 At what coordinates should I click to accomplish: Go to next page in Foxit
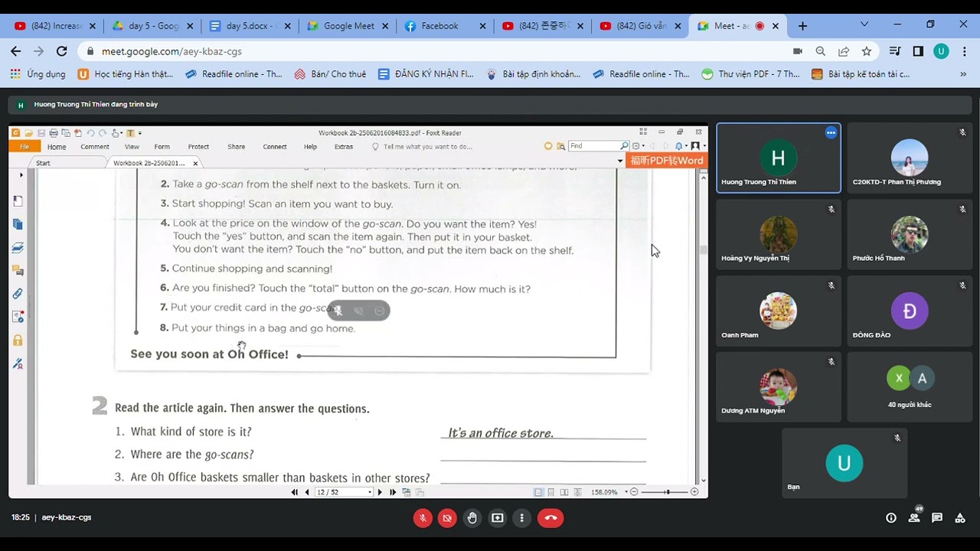pos(380,492)
